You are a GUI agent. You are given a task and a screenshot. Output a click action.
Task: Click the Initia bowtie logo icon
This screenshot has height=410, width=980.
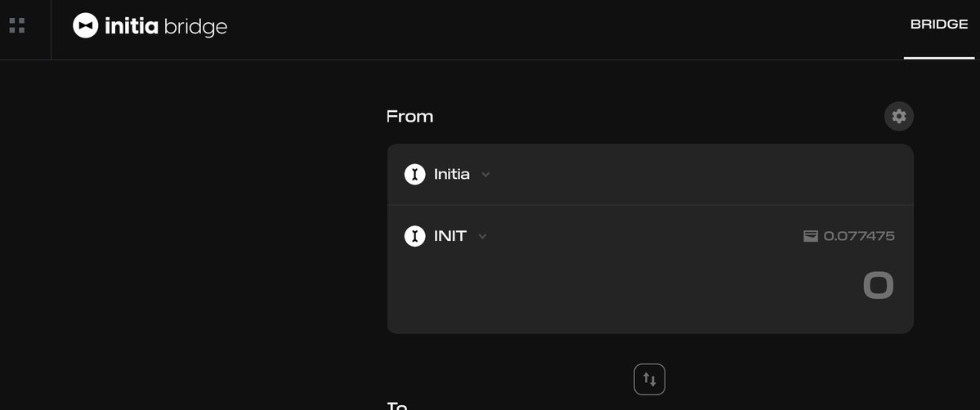86,25
